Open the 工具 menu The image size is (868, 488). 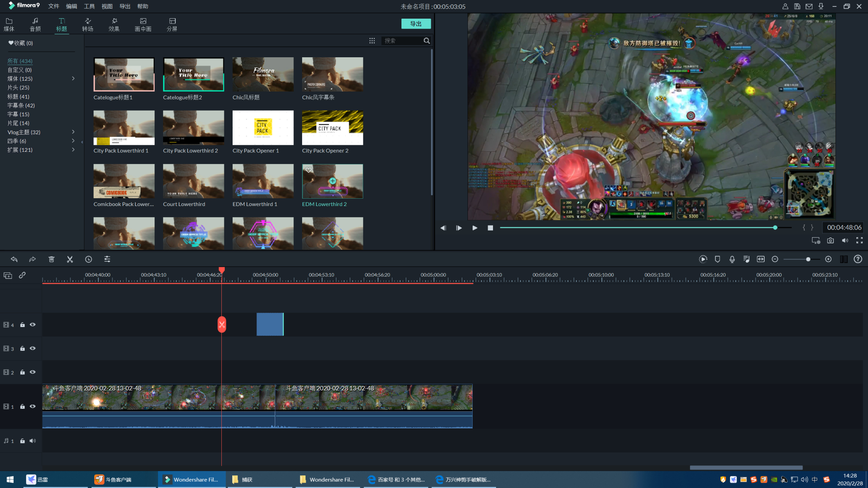[x=89, y=7]
